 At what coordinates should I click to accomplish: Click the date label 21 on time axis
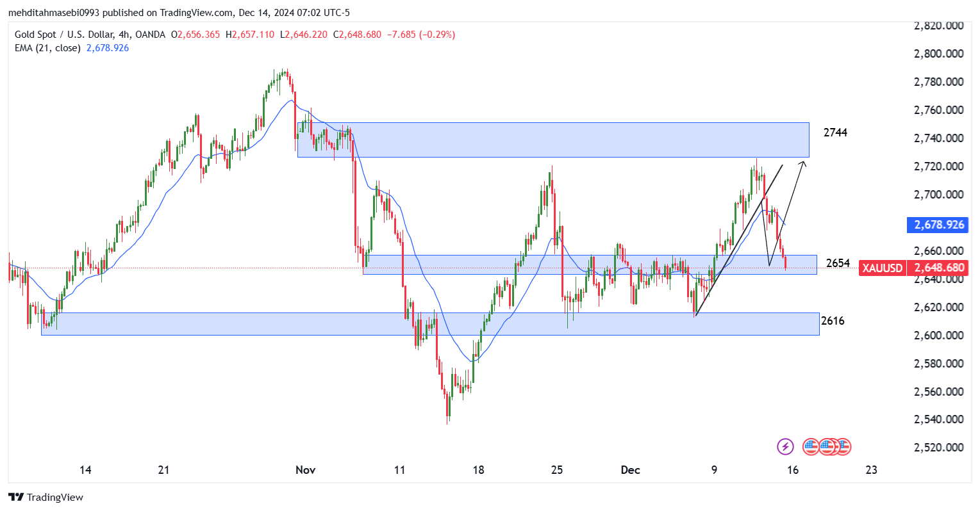tap(163, 470)
